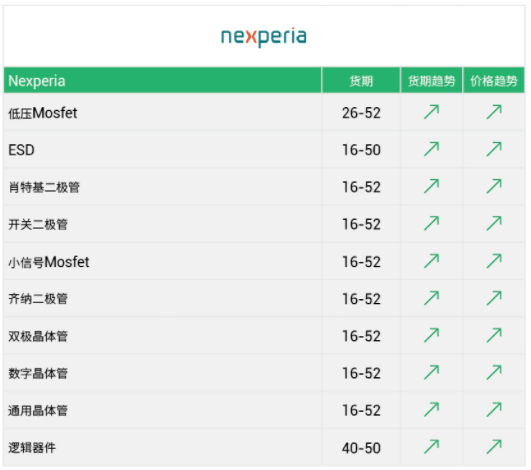Click lead-time trend arrow for 逻辑器件

[431, 447]
